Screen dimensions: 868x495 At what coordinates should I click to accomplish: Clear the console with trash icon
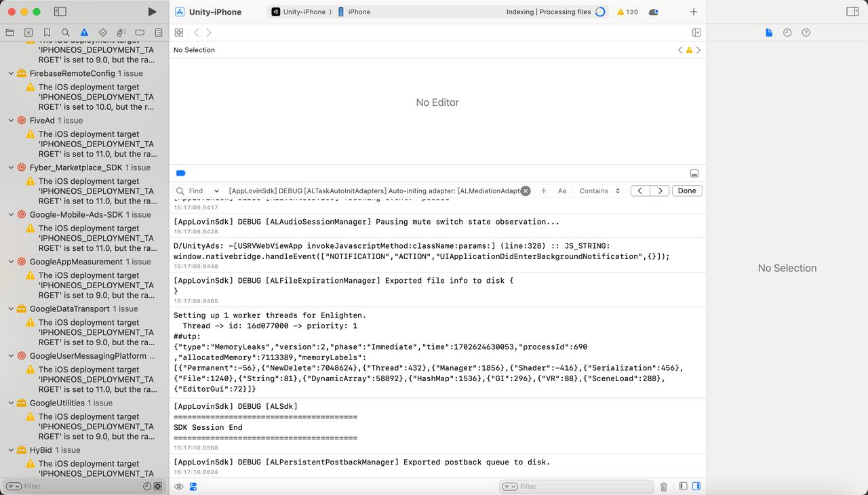(x=664, y=486)
